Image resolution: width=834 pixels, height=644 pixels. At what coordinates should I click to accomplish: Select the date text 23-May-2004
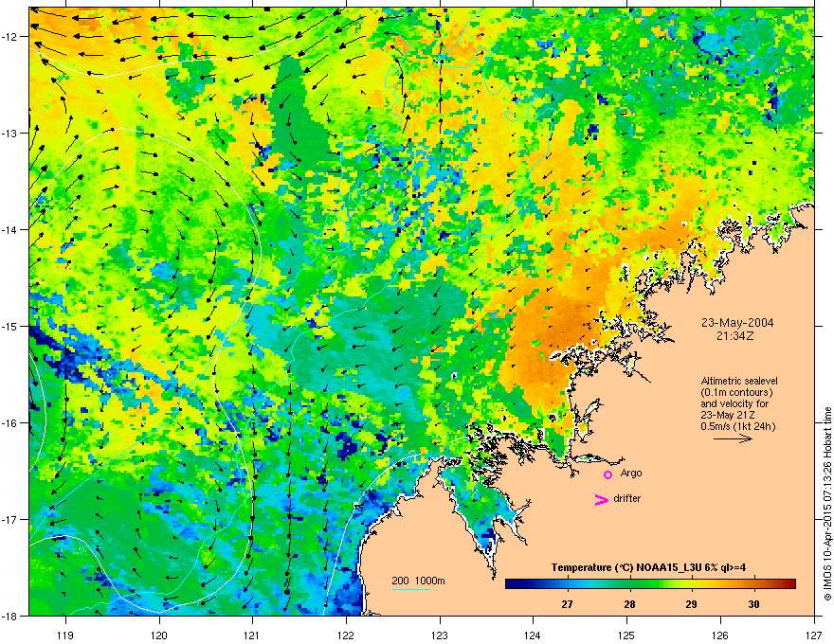(737, 323)
